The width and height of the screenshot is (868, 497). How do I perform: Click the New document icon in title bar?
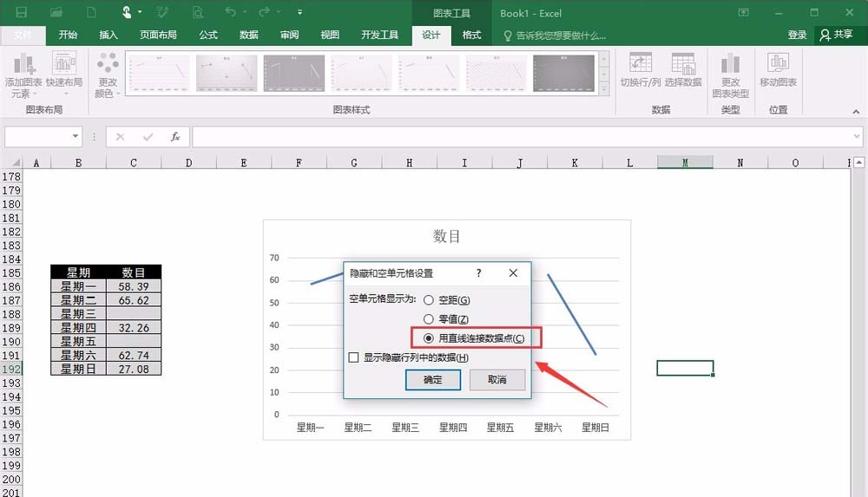pyautogui.click(x=91, y=12)
